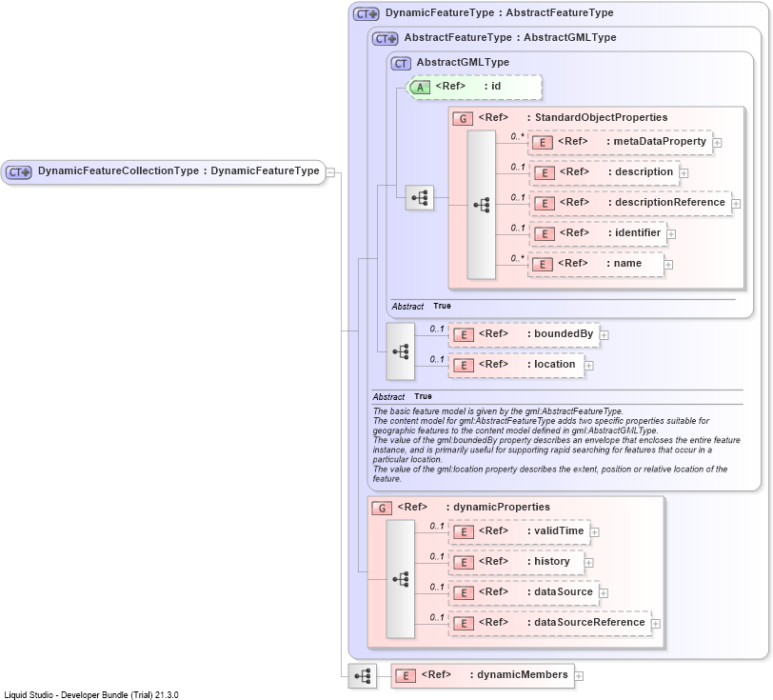Viewport: 773px width, 700px height.
Task: Click the E icon of dataSource element
Action: point(464,593)
